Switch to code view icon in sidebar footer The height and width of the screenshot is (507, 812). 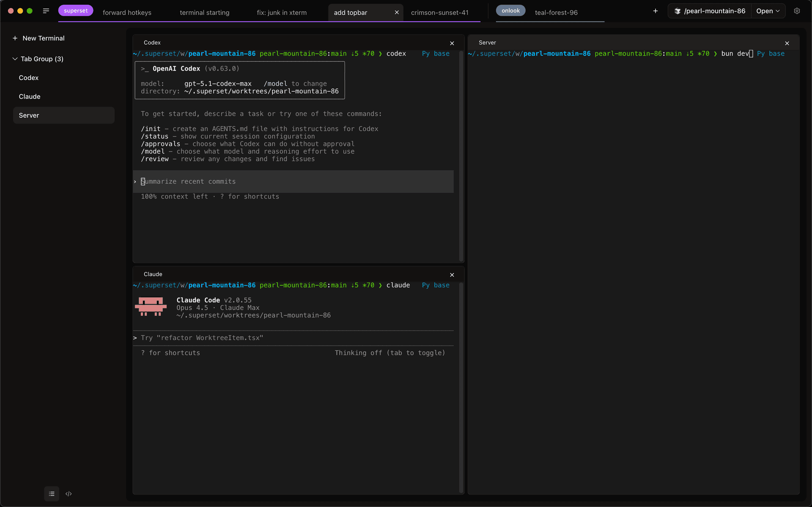[69, 494]
